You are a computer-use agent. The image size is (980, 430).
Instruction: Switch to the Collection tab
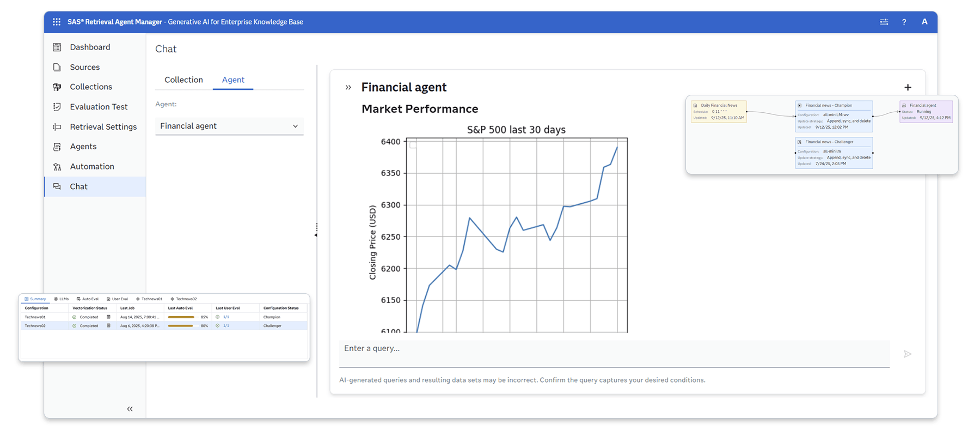(x=183, y=80)
